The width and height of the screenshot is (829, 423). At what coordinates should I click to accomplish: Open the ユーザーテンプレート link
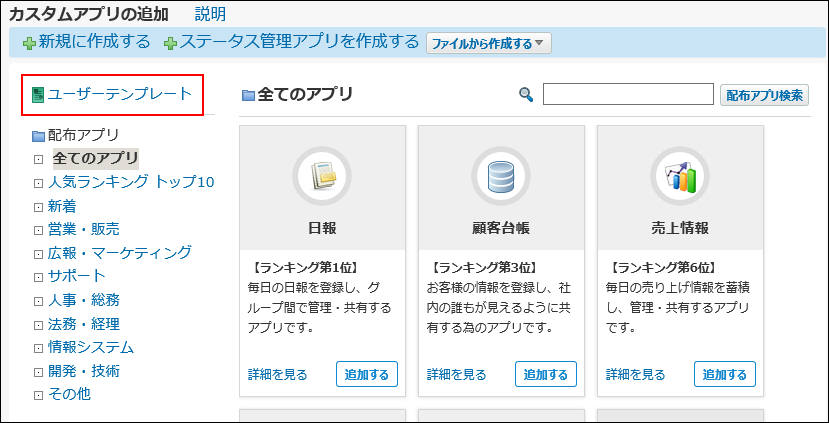120,94
